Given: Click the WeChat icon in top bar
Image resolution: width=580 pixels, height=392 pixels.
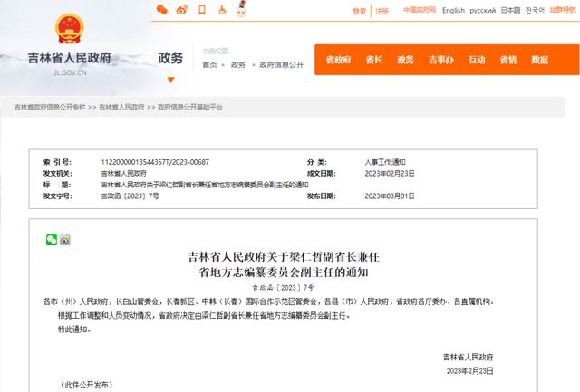Looking at the screenshot, I should (162, 10).
